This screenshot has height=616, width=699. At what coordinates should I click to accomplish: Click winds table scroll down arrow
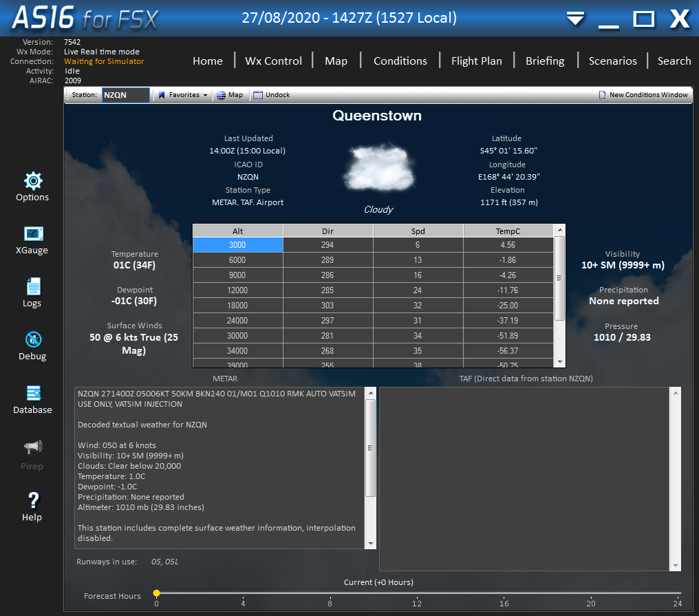pos(560,362)
